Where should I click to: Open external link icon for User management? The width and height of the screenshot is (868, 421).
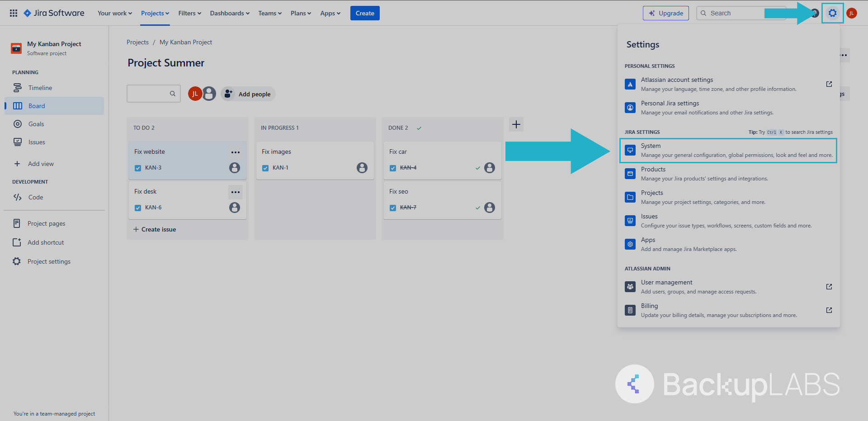(829, 287)
